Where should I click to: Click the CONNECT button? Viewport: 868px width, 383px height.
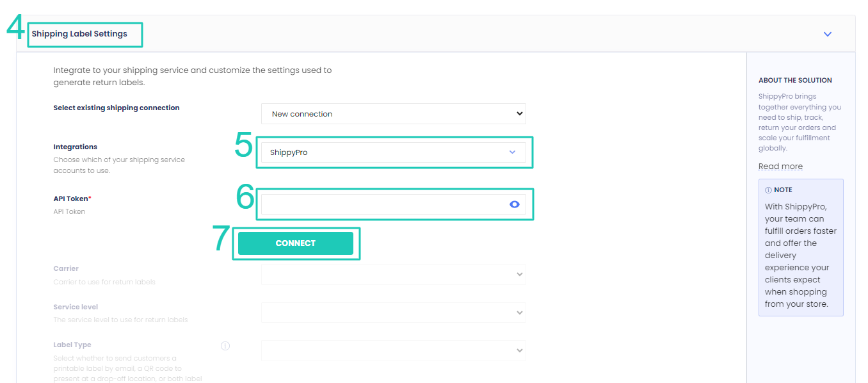coord(296,243)
